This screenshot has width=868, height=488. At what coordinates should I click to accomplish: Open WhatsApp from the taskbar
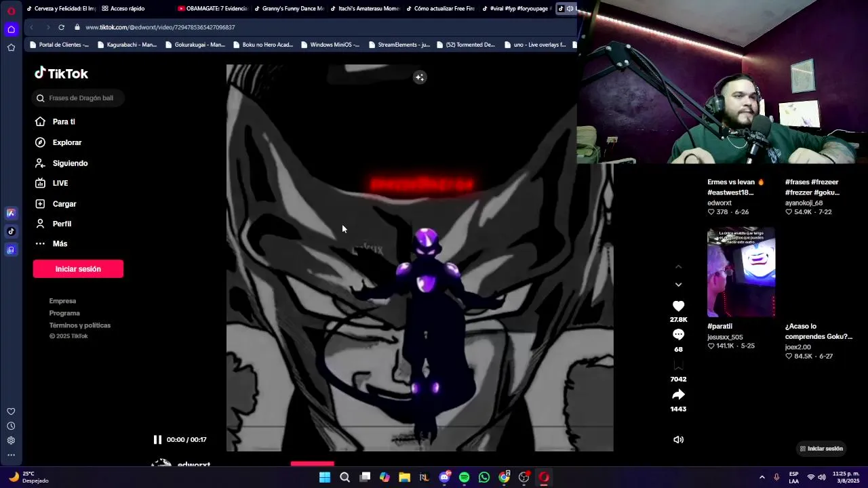pyautogui.click(x=484, y=477)
